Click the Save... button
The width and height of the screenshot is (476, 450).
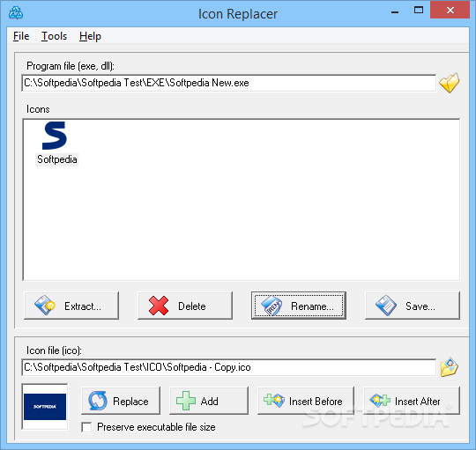[413, 306]
